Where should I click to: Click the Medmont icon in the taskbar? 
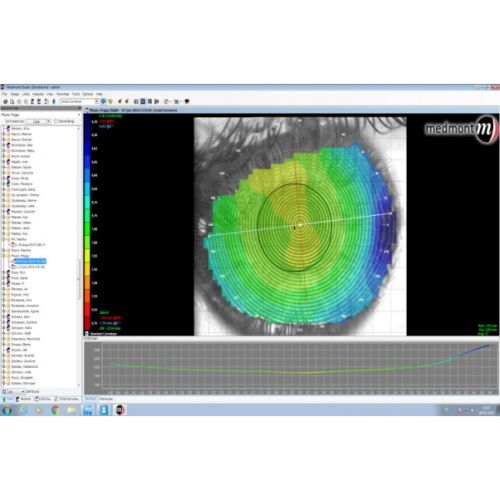(120, 410)
